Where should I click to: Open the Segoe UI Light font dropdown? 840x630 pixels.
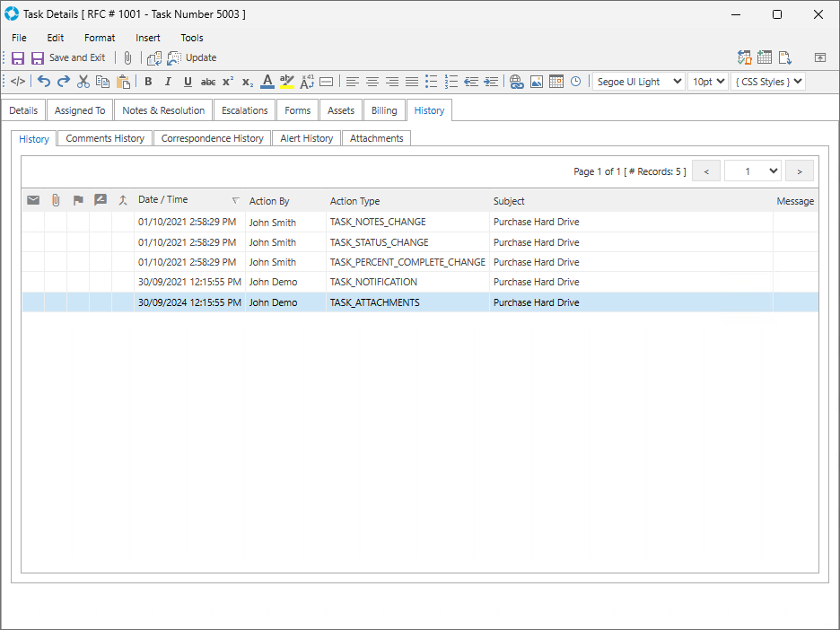(638, 82)
